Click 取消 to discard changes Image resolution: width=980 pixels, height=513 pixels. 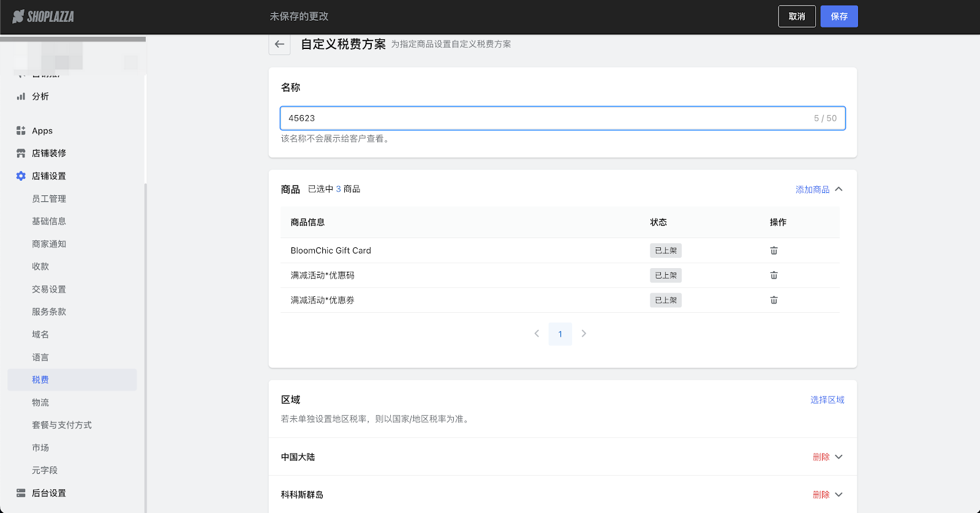[796, 17]
